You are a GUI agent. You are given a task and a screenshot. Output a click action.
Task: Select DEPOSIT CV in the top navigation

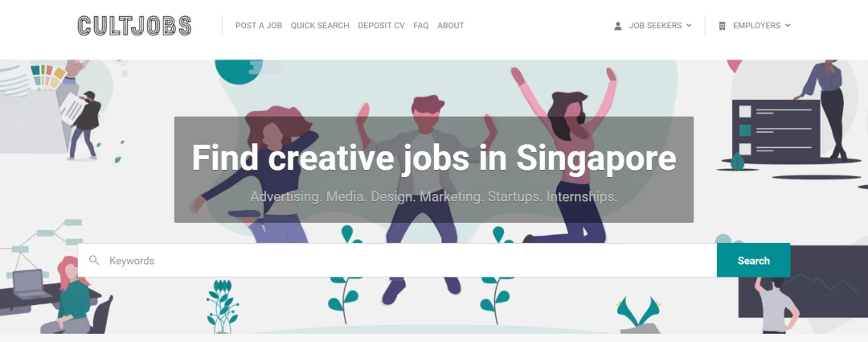(x=381, y=26)
